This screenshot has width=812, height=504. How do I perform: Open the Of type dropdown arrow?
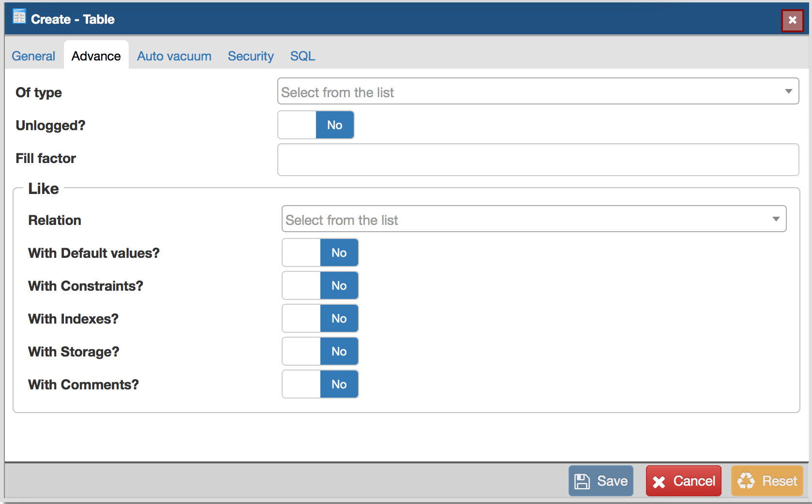coord(788,91)
